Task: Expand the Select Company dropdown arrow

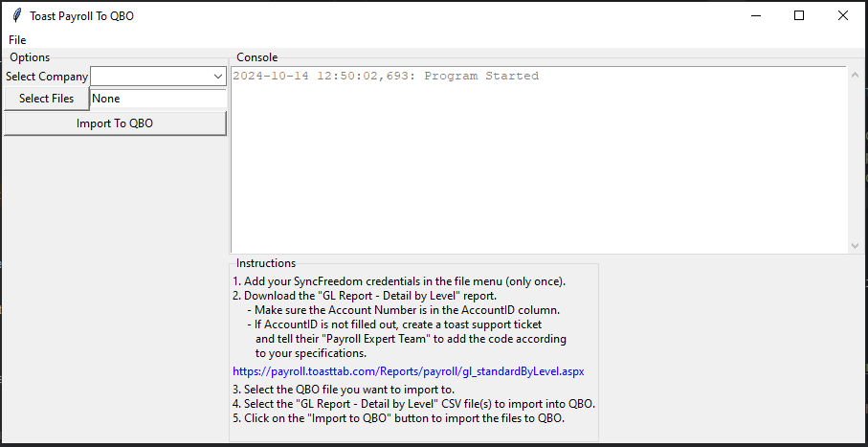Action: [x=217, y=77]
